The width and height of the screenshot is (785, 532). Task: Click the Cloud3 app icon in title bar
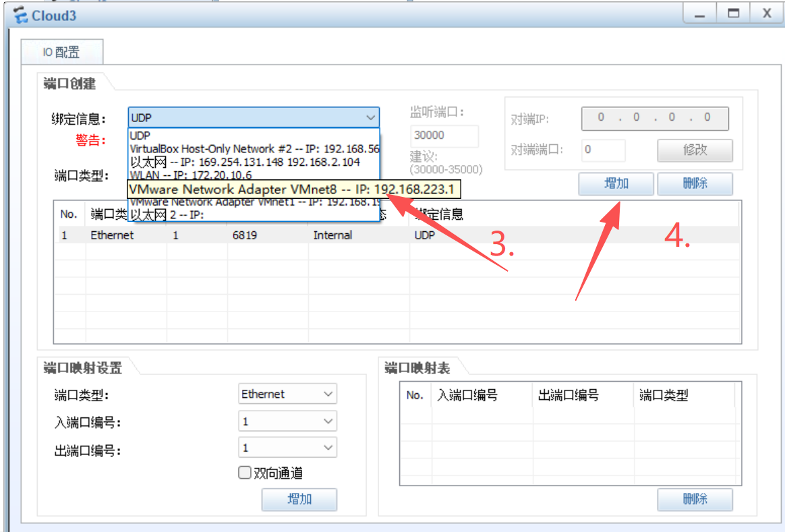click(x=20, y=15)
